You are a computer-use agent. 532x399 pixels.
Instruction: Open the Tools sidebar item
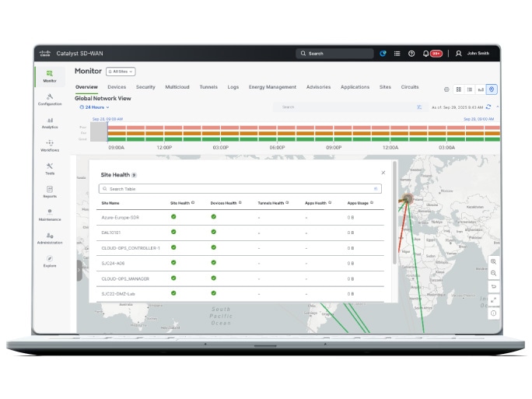[x=50, y=168]
